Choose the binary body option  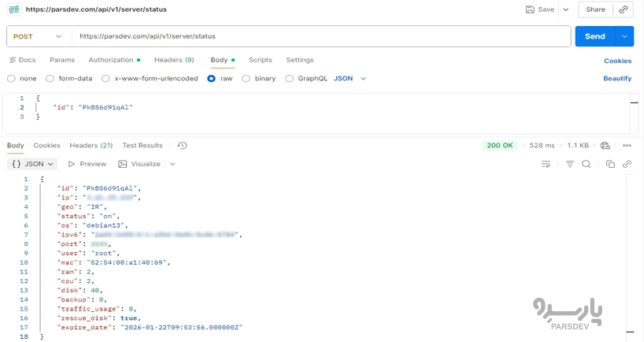tap(246, 79)
